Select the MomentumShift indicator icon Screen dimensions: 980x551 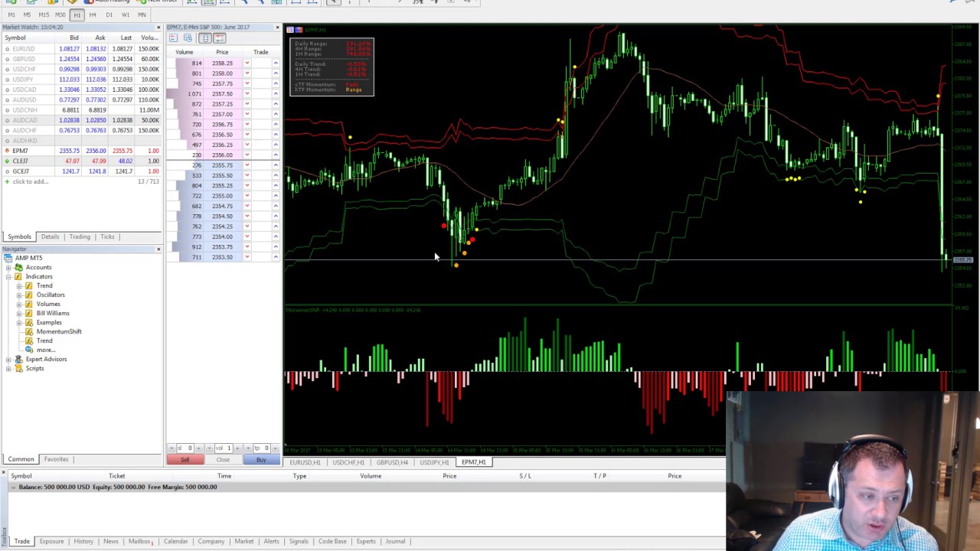coord(29,331)
